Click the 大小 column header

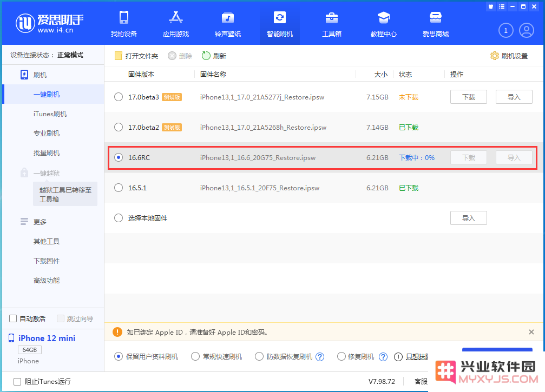(380, 74)
